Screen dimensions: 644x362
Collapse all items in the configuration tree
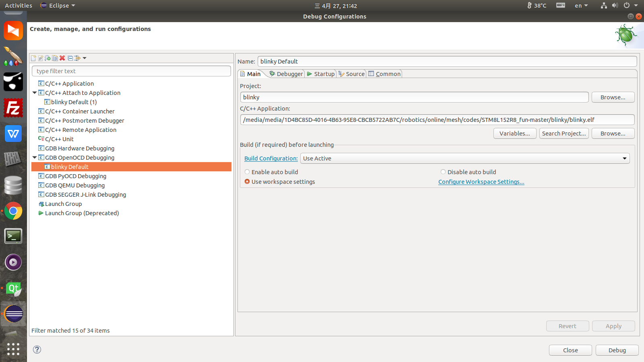pos(70,58)
